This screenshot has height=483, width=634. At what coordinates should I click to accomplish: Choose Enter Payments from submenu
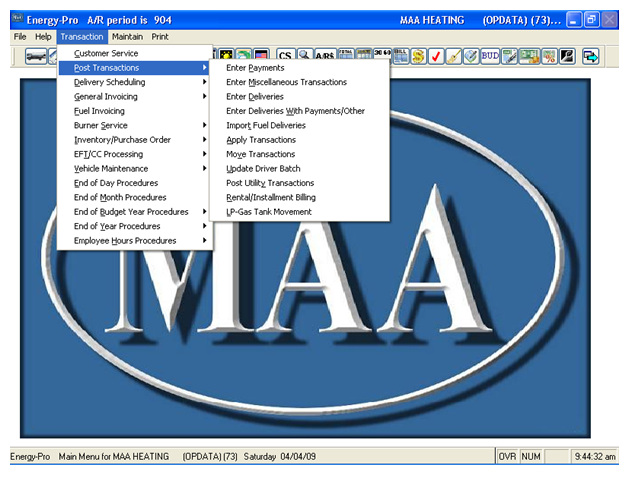tap(300, 68)
